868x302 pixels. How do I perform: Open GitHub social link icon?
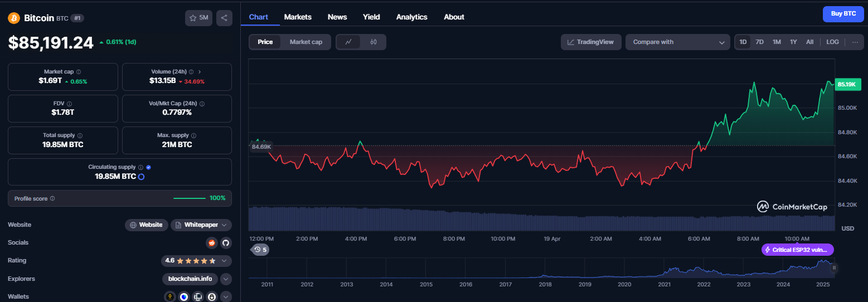226,242
